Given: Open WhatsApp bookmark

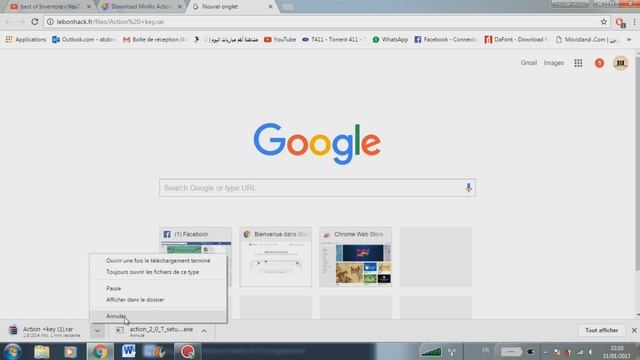Looking at the screenshot, I should 390,40.
